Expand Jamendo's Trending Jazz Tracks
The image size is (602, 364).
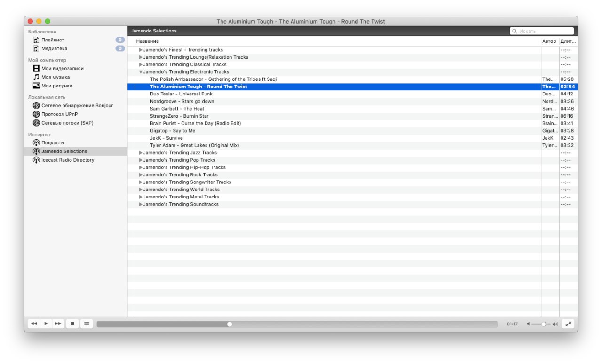point(141,153)
